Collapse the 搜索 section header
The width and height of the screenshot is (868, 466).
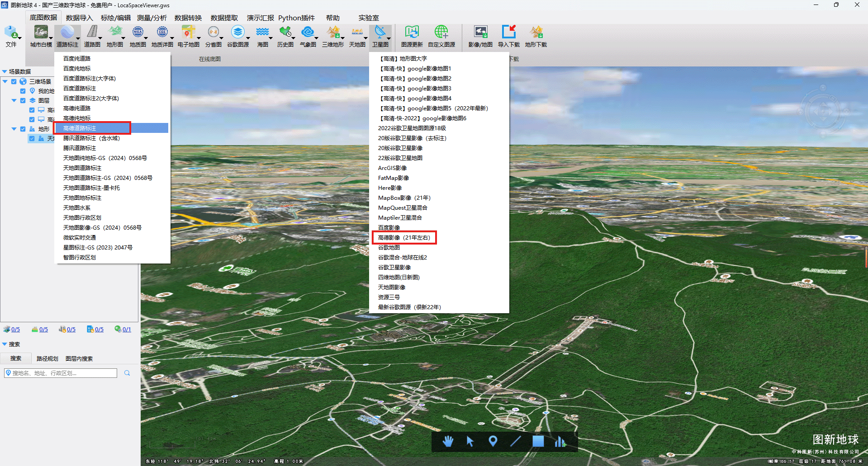[x=5, y=344]
